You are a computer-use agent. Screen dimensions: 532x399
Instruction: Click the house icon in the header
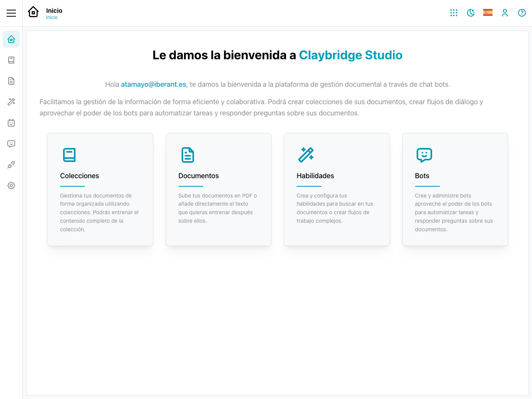(x=33, y=12)
